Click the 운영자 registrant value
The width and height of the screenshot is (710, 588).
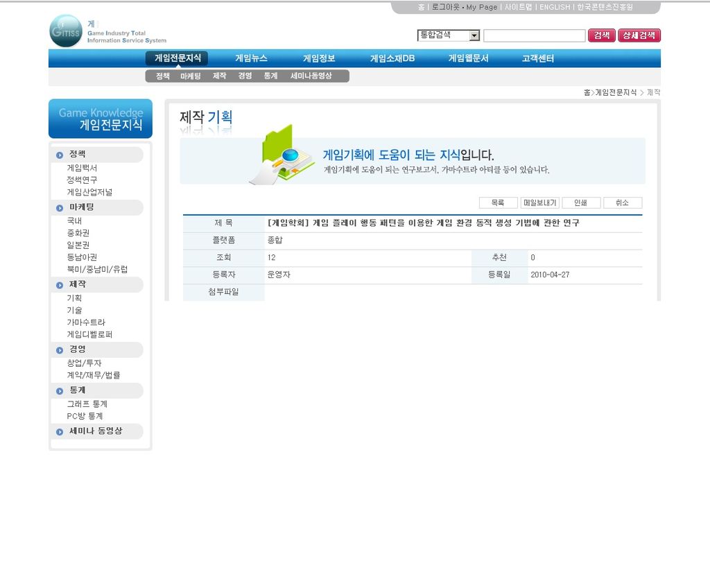click(279, 275)
